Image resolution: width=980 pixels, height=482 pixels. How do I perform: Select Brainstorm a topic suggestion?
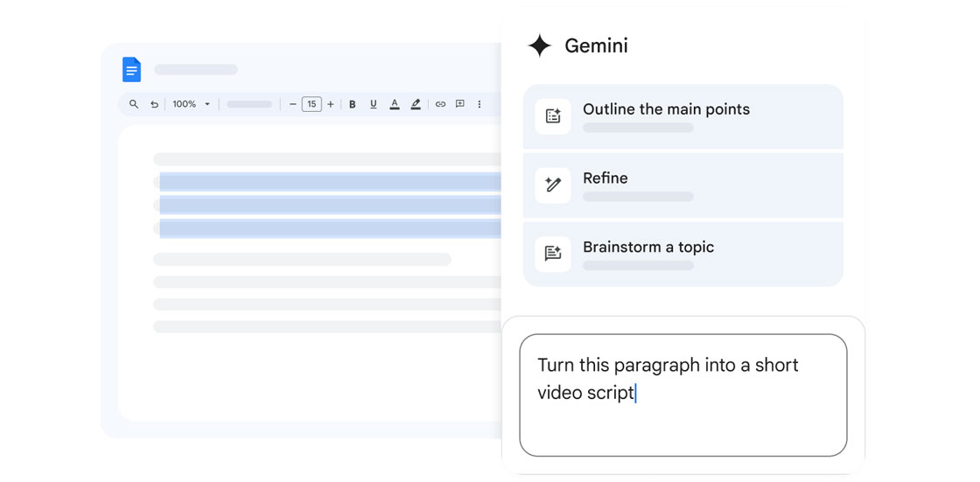[x=683, y=255]
